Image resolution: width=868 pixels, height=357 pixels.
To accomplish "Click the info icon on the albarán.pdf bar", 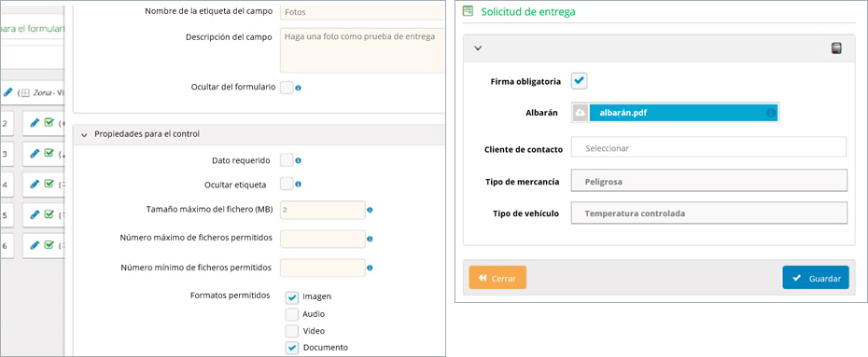I will click(770, 113).
